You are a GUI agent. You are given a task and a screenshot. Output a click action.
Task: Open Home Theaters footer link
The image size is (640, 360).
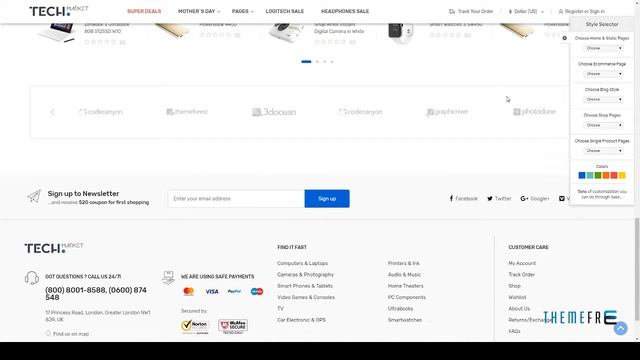coord(405,286)
